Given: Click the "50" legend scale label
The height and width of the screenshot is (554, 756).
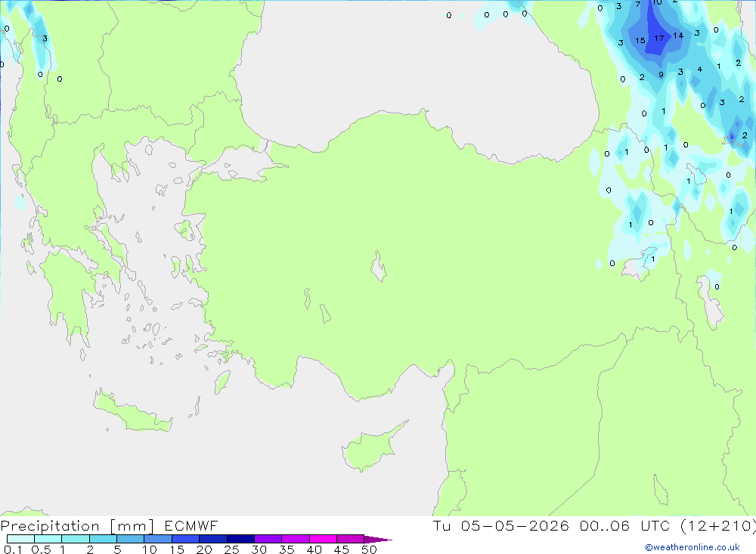Looking at the screenshot, I should tap(369, 549).
